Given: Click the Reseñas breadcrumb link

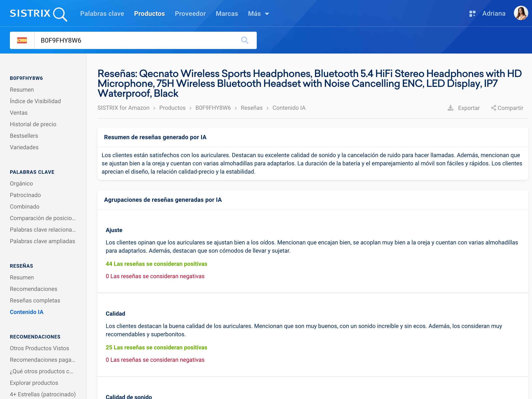Looking at the screenshot, I should (251, 108).
